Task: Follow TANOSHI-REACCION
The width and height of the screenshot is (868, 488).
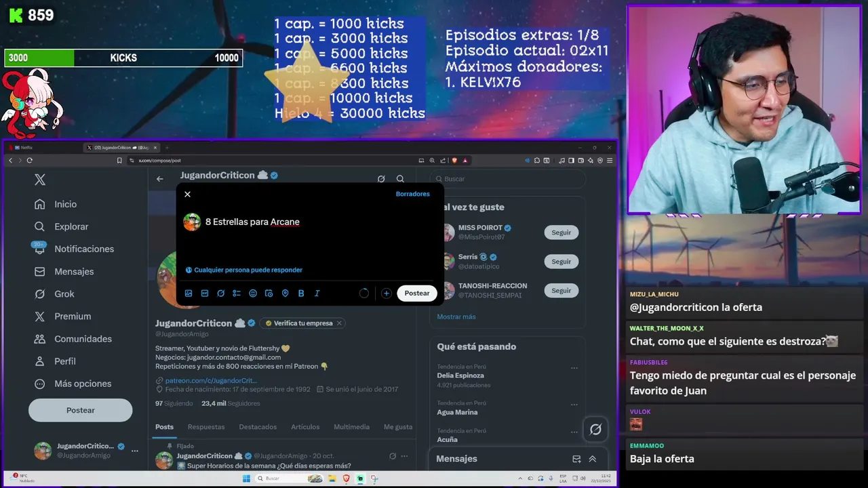Action: (x=561, y=291)
